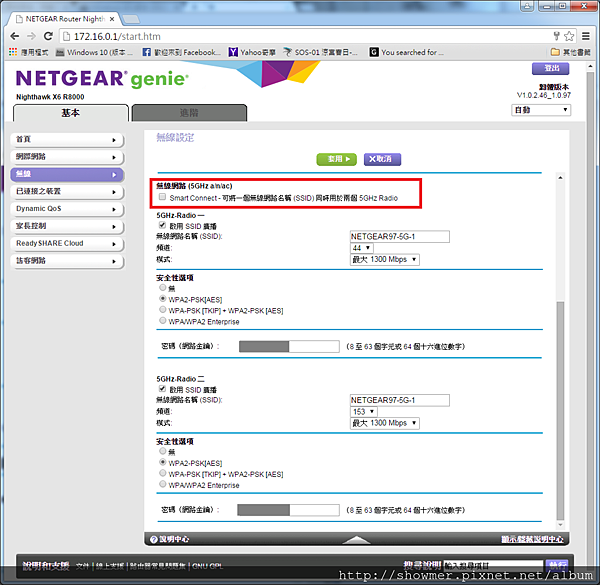600x585 pixels.
Task: Open the Internet (網際網路) menu item
Action: (x=67, y=157)
